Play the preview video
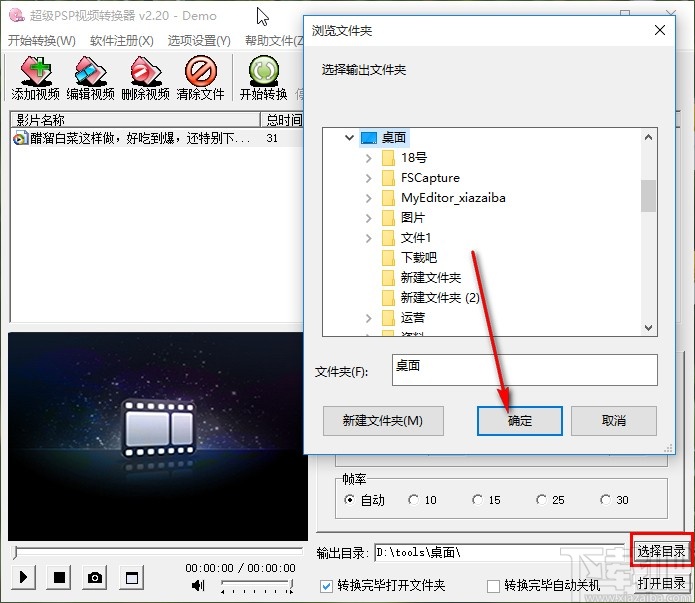This screenshot has width=695, height=603. click(x=23, y=577)
